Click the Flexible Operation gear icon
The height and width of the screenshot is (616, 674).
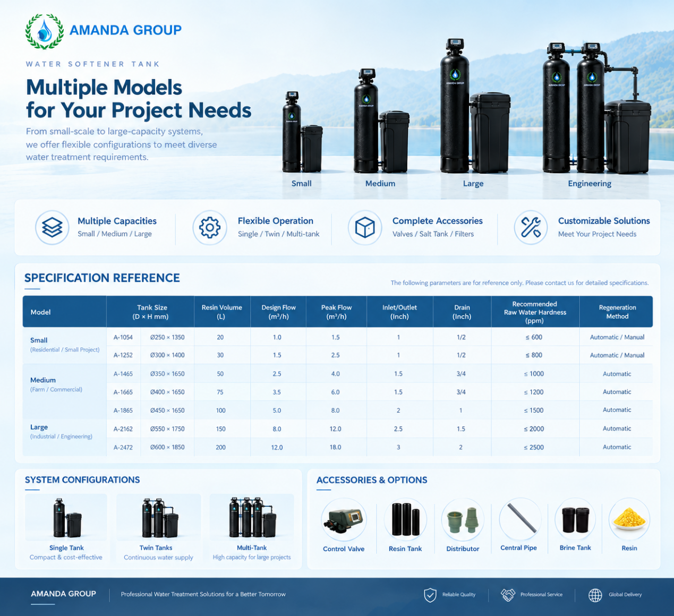[210, 227]
